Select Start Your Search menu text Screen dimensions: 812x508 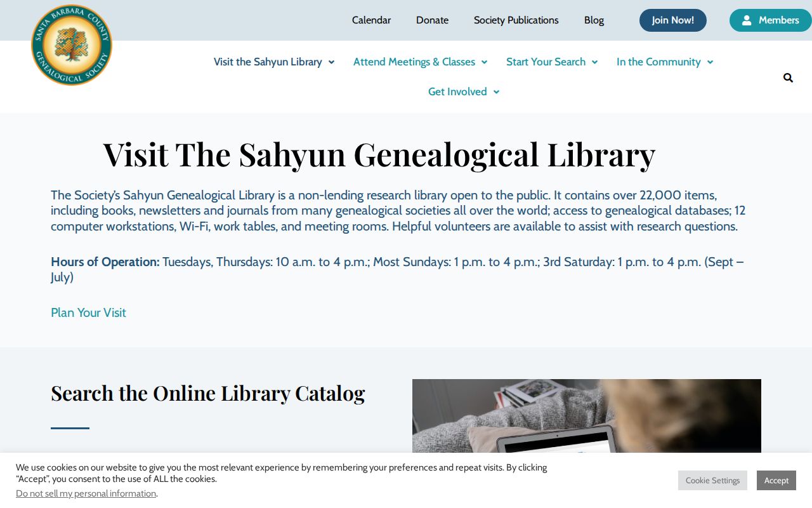[546, 62]
